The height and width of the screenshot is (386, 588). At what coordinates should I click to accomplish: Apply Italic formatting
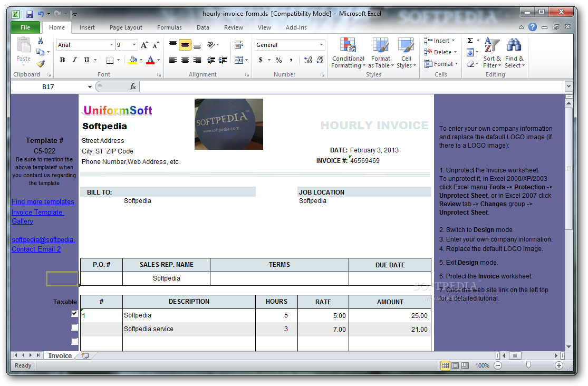[74, 60]
